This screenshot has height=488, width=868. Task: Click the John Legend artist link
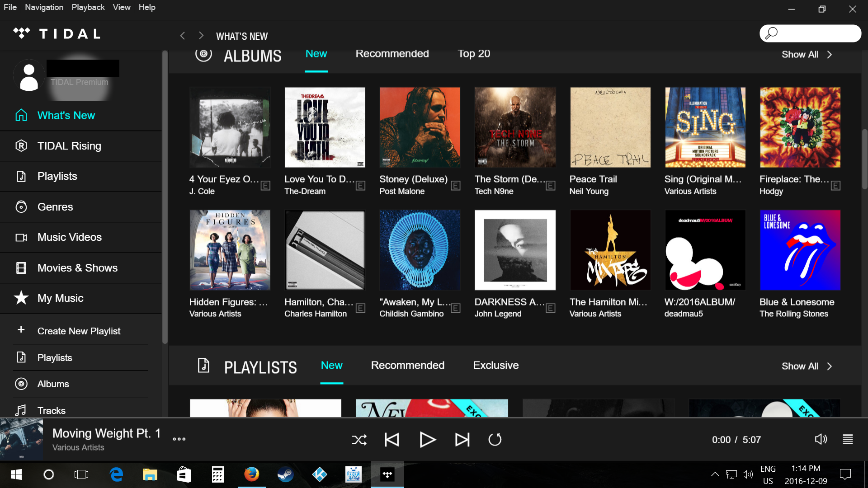point(498,314)
